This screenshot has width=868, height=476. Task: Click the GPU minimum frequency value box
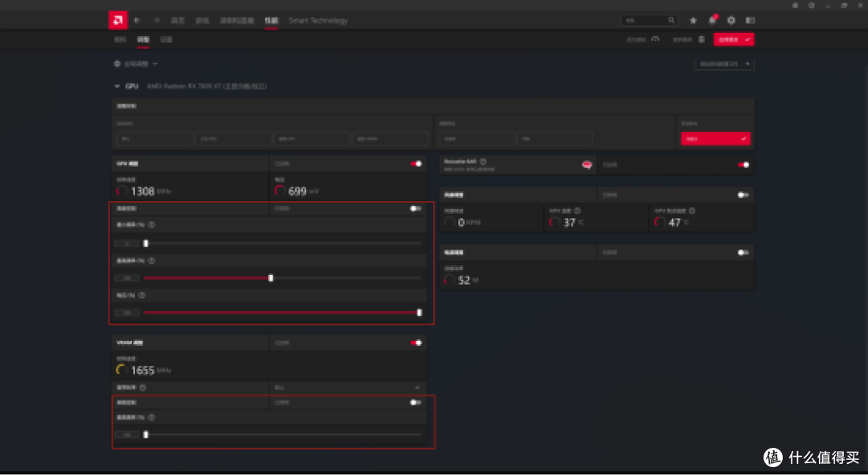coord(127,244)
